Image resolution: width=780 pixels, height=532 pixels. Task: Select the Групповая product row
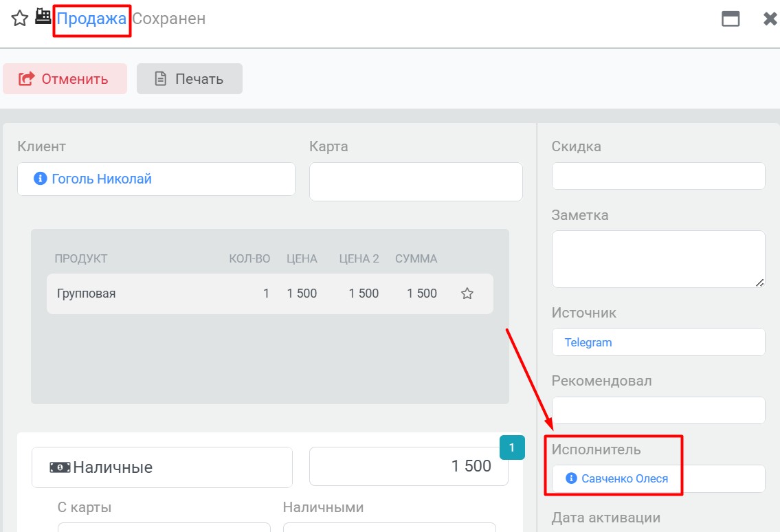point(270,293)
